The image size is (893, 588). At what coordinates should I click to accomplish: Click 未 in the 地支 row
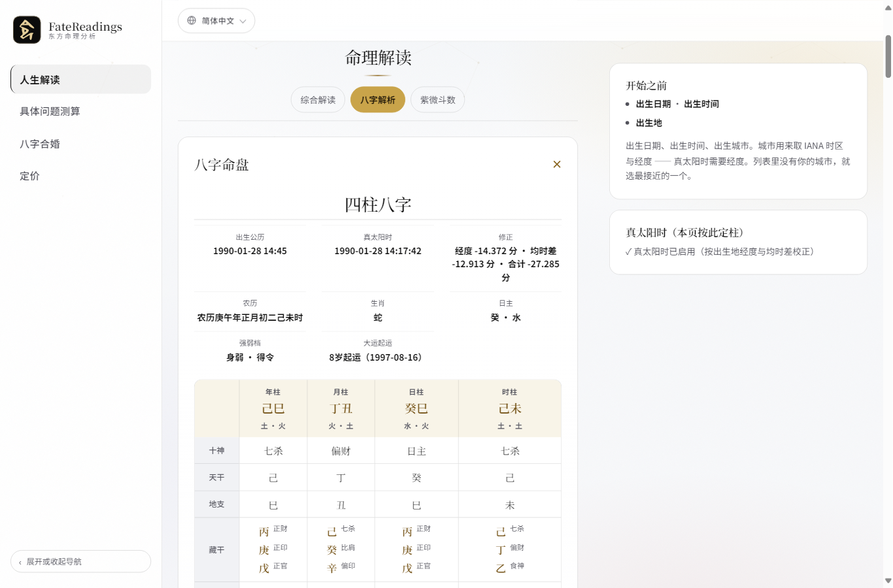coord(510,505)
